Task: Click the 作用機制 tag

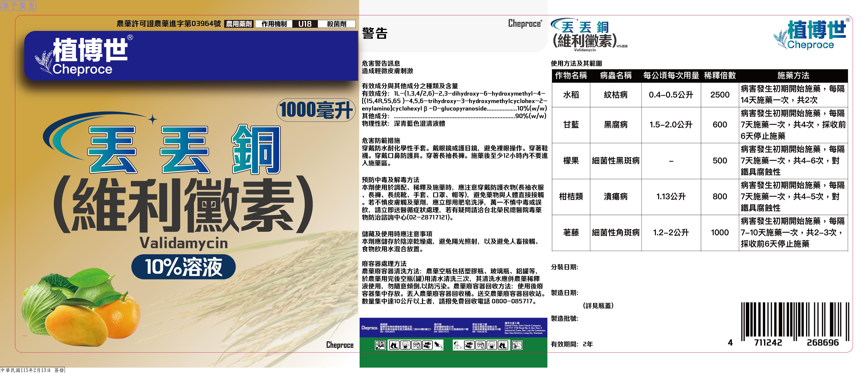Action: pyautogui.click(x=274, y=24)
